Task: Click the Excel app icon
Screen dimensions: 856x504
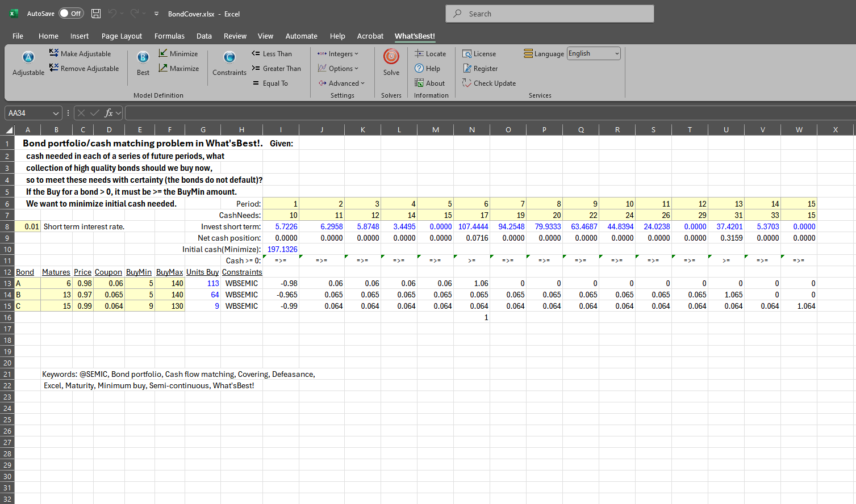Action: (14, 14)
